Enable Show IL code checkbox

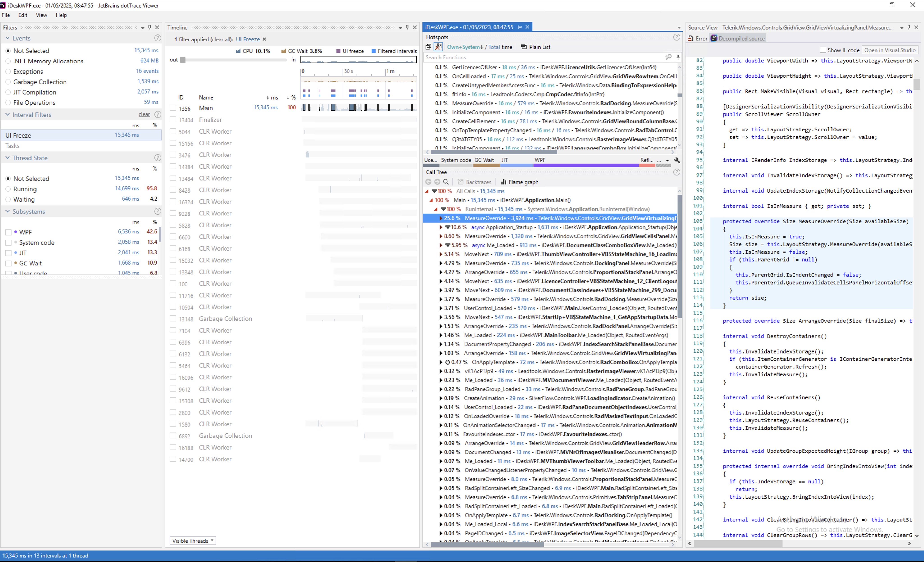(823, 50)
